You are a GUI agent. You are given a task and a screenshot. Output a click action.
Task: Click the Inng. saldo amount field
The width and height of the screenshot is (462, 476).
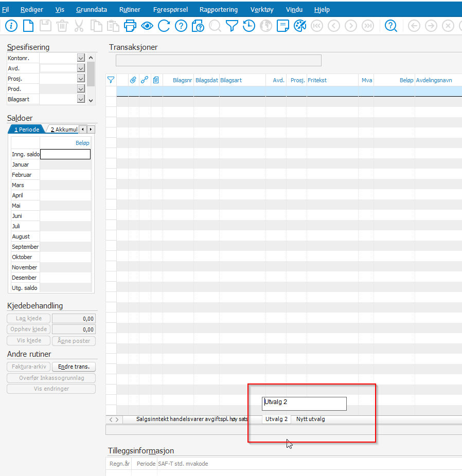[x=65, y=154]
